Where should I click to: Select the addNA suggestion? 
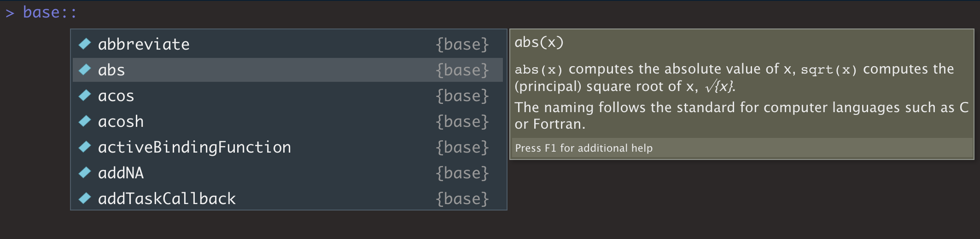point(121,173)
